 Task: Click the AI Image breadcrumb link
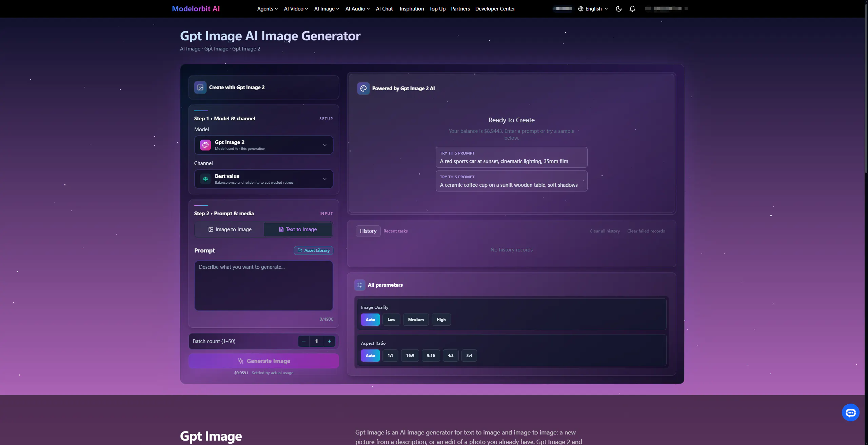(190, 49)
